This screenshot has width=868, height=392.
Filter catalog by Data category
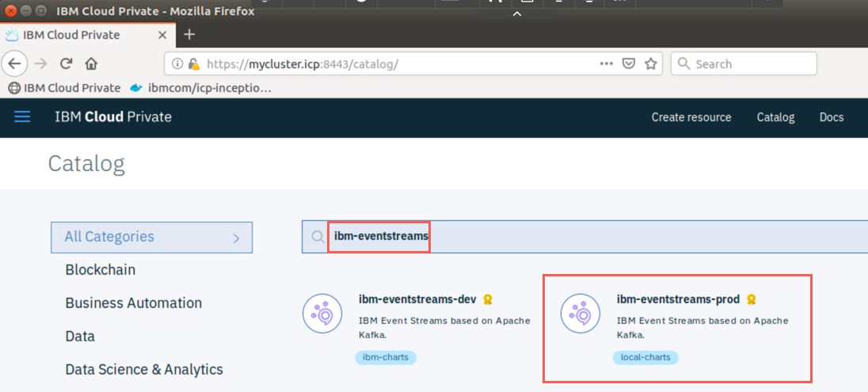[x=80, y=336]
